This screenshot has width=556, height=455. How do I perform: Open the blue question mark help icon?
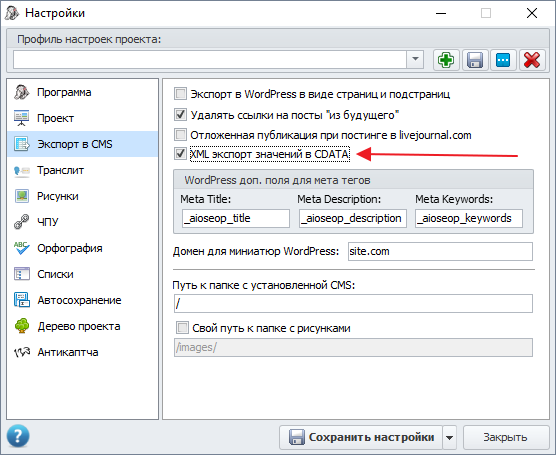coord(18,436)
